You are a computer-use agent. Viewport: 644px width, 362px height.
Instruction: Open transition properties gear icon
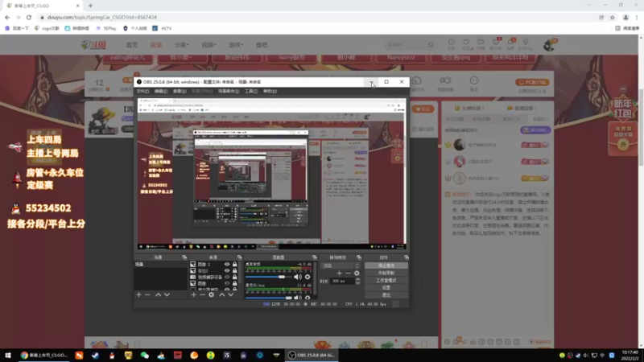pos(357,273)
